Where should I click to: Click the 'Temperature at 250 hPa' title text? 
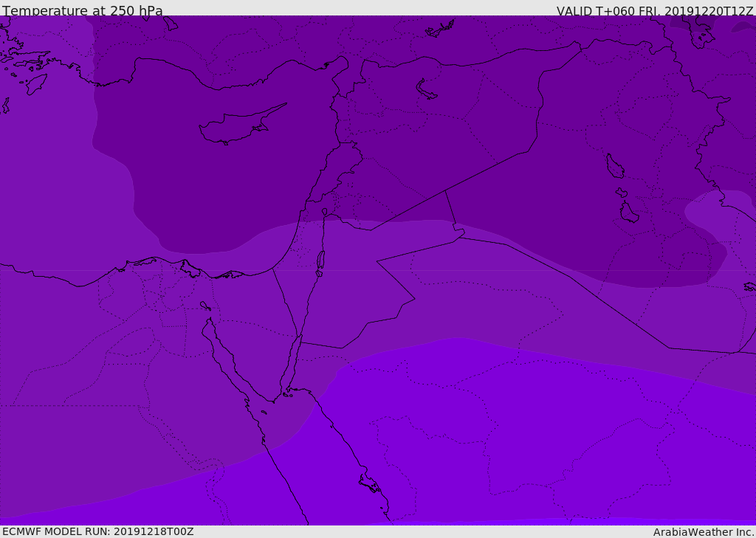coord(83,10)
